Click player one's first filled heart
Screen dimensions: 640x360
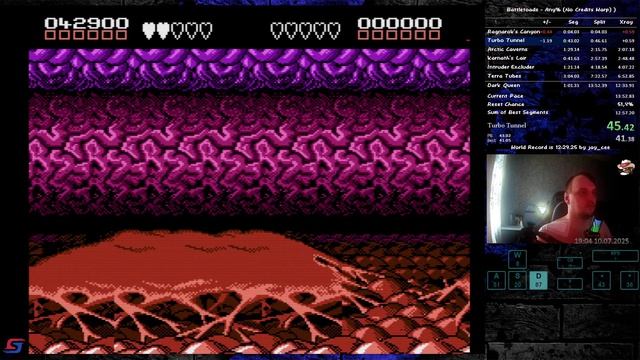(x=149, y=31)
